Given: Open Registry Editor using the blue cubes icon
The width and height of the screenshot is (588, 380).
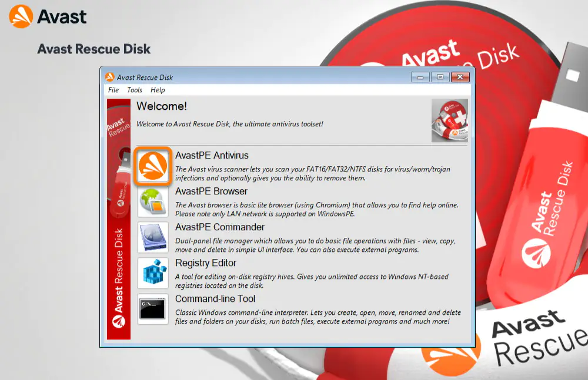Looking at the screenshot, I should click(153, 273).
